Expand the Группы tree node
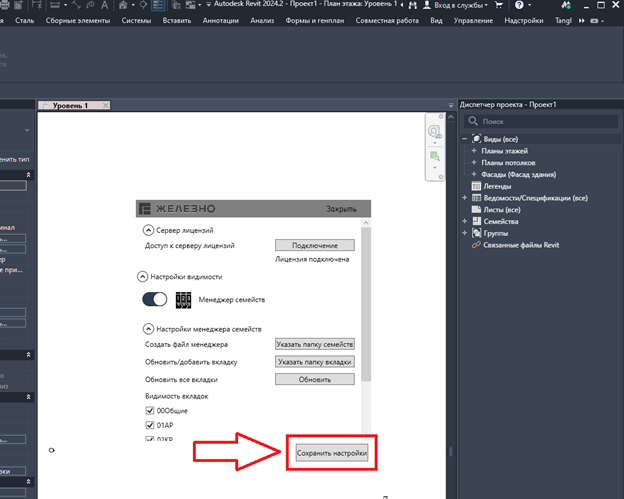 pos(464,233)
